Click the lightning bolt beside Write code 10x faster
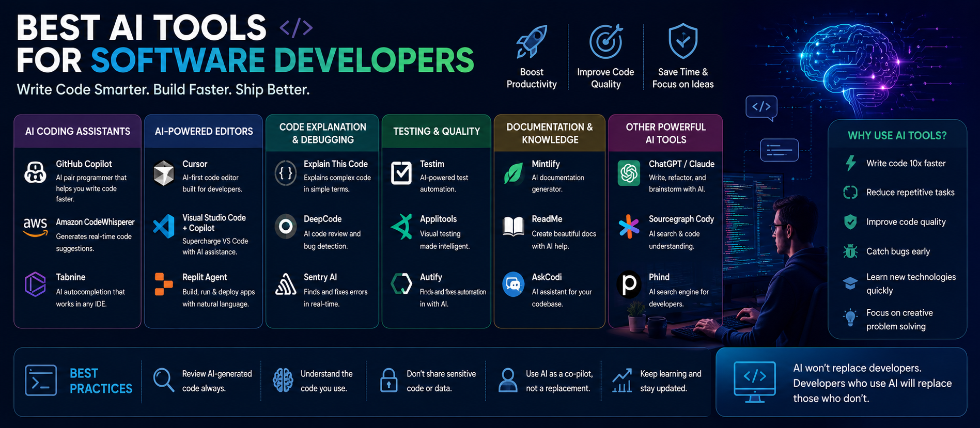Viewport: 980px width, 428px height. [x=850, y=163]
